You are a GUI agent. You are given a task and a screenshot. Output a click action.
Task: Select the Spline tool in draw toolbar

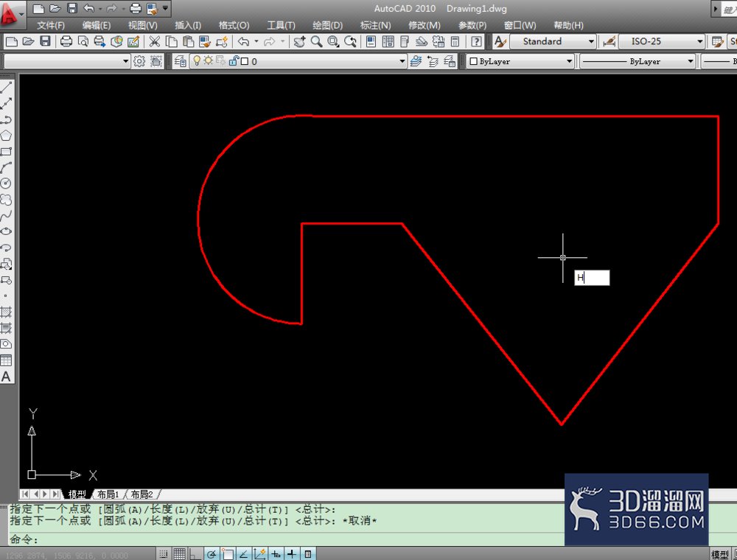6,216
